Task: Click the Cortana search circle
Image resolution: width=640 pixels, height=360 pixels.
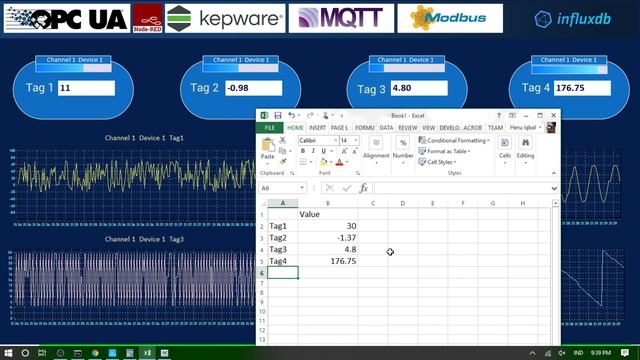Action: pos(25,353)
